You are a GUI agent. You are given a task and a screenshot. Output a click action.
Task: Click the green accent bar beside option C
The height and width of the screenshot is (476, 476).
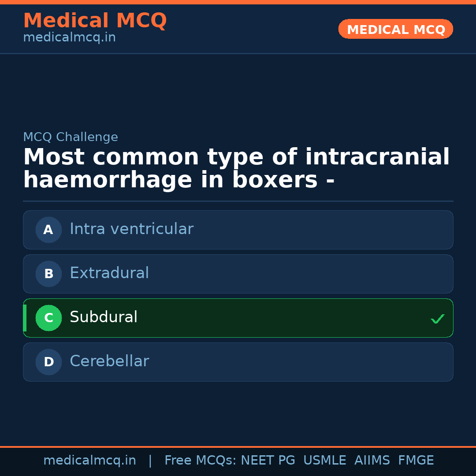click(25, 318)
